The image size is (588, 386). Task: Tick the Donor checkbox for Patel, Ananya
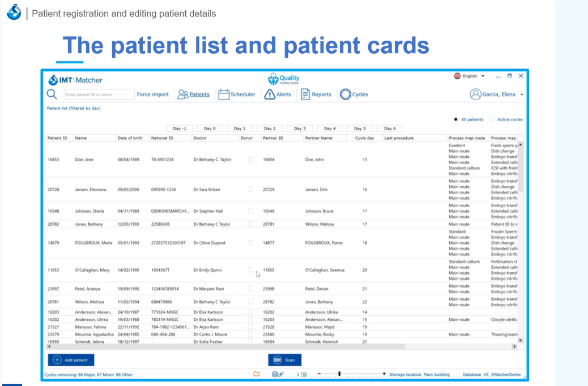[x=250, y=289]
